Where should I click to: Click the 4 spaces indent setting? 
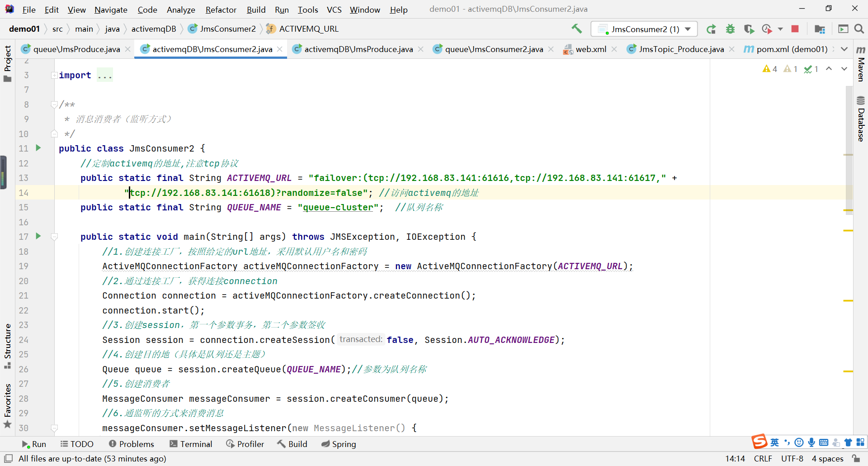click(x=827, y=458)
